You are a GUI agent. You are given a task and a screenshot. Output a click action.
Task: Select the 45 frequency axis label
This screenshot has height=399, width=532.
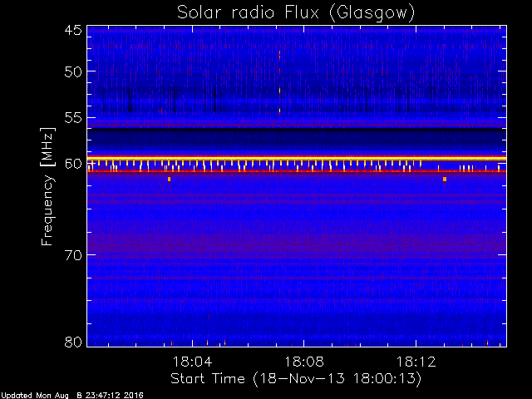coord(73,30)
